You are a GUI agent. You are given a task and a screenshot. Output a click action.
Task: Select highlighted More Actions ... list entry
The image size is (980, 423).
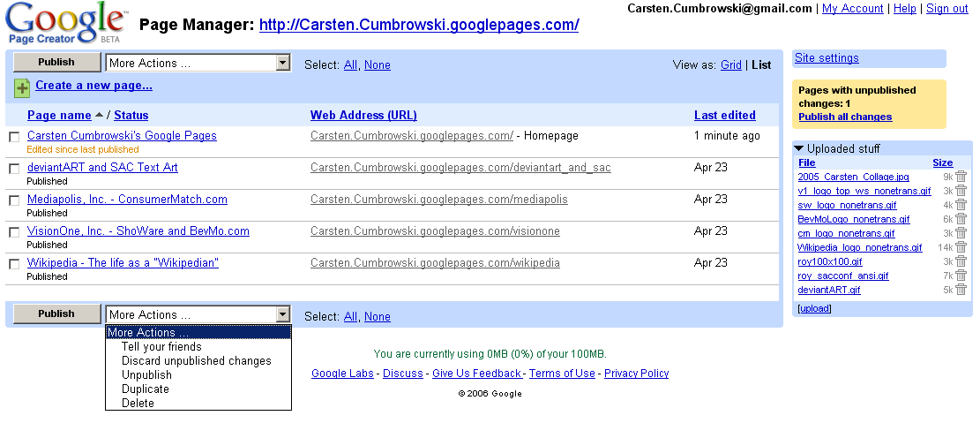(x=198, y=332)
